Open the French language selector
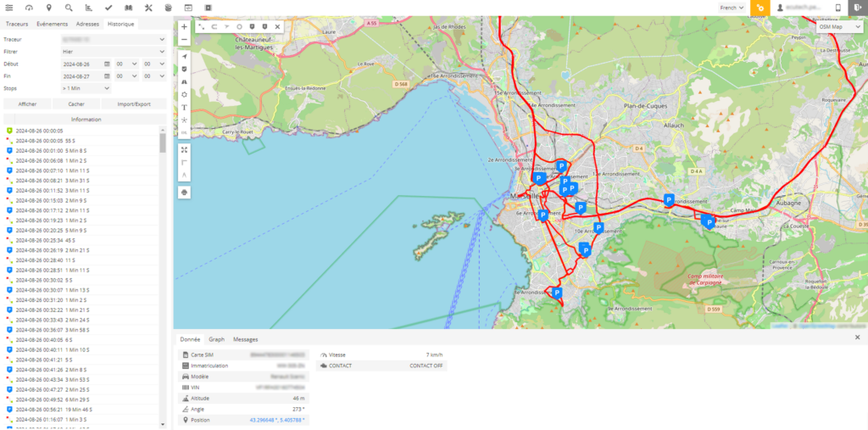The height and width of the screenshot is (430, 868). (x=731, y=8)
